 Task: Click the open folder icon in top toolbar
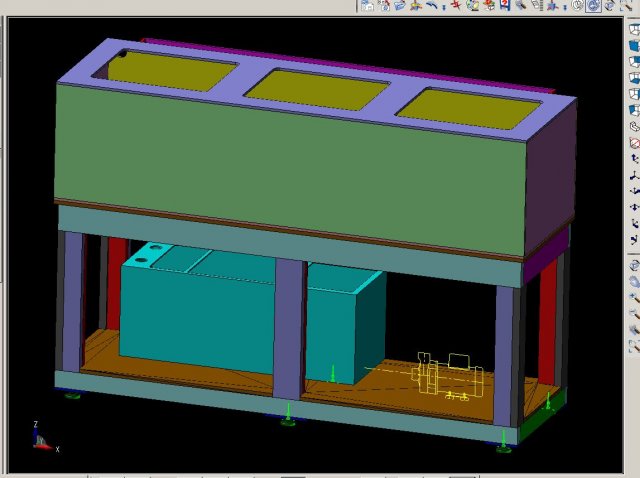click(x=400, y=5)
